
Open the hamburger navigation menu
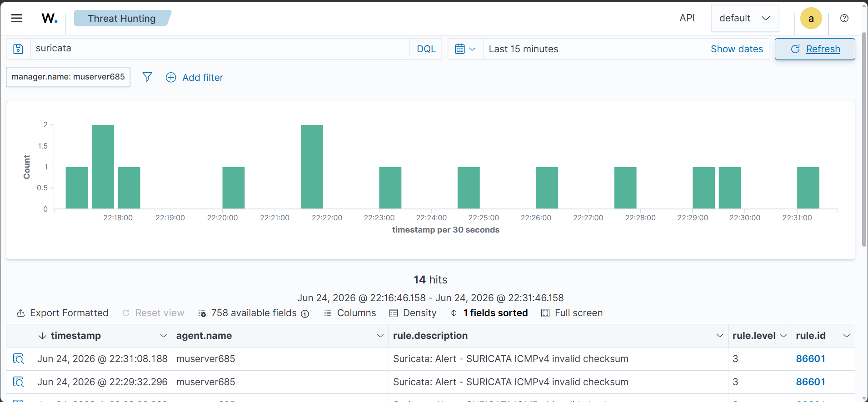(x=17, y=18)
